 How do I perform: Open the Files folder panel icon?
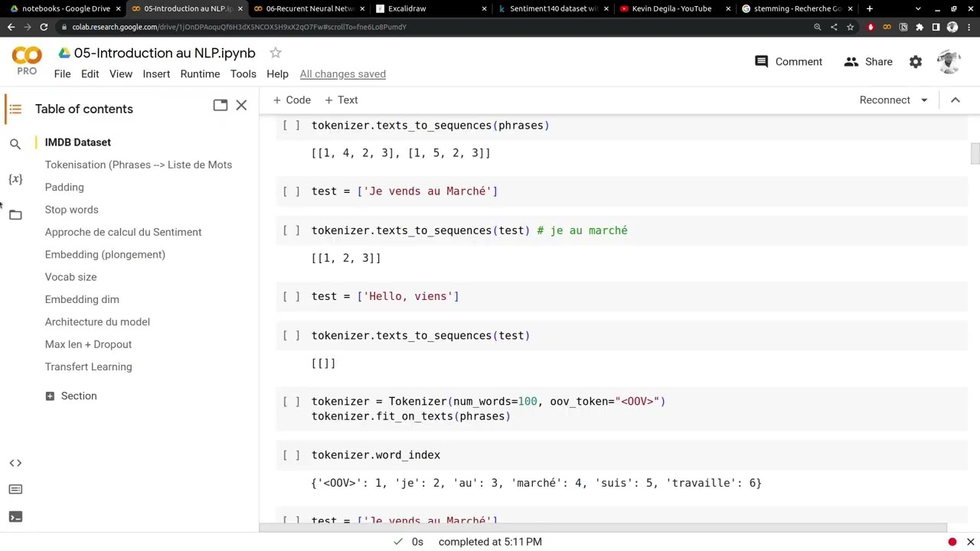coord(15,215)
